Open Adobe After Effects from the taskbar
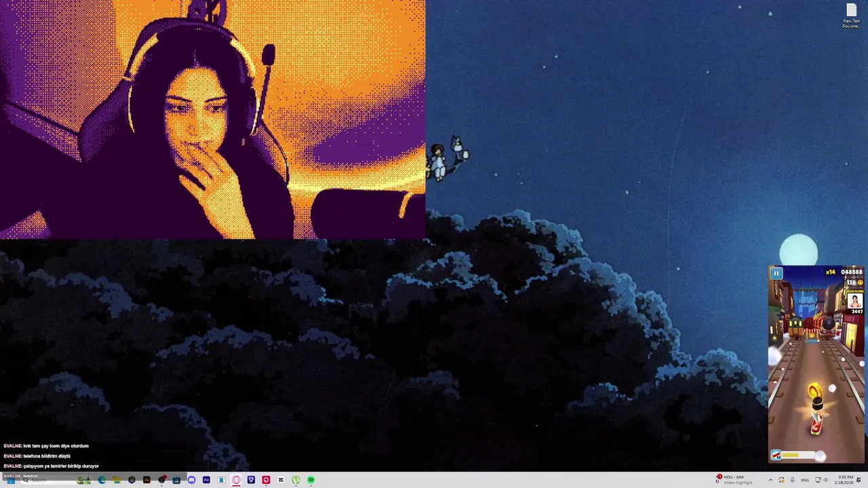The height and width of the screenshot is (488, 868). [206, 480]
